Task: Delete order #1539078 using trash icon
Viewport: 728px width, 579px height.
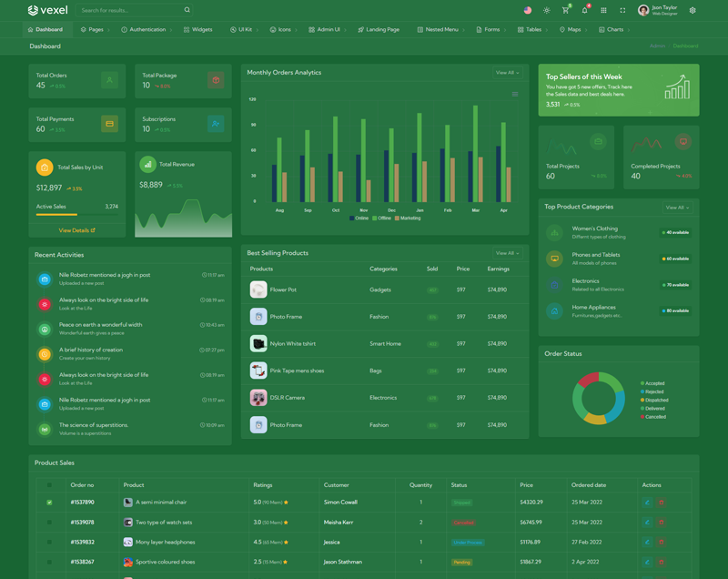Action: point(662,523)
